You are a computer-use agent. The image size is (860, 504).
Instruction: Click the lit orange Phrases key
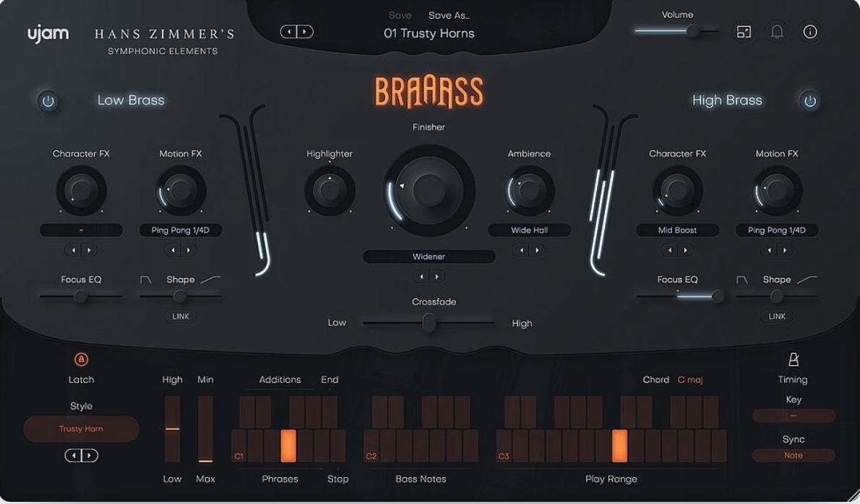click(288, 446)
